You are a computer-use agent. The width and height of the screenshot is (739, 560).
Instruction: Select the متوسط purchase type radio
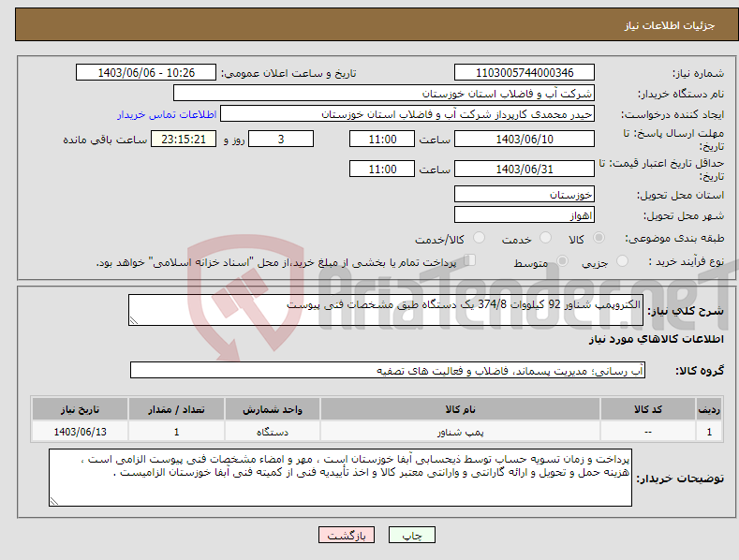pos(562,260)
